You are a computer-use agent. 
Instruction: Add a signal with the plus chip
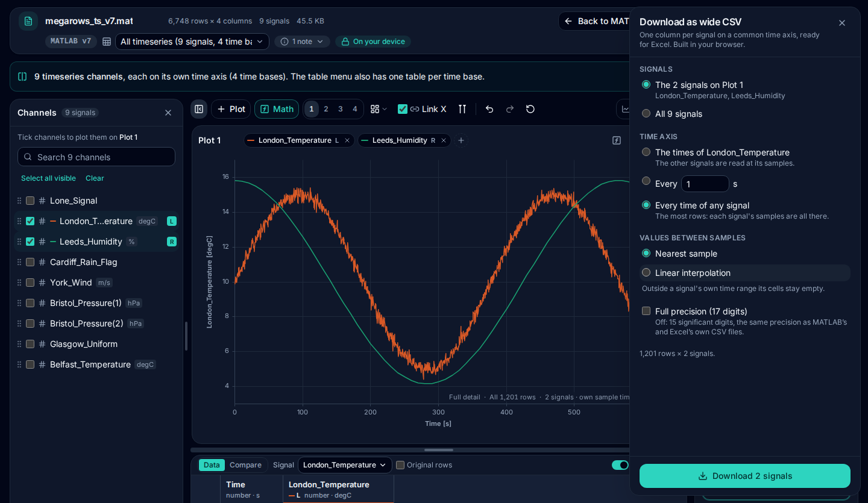[x=461, y=140]
